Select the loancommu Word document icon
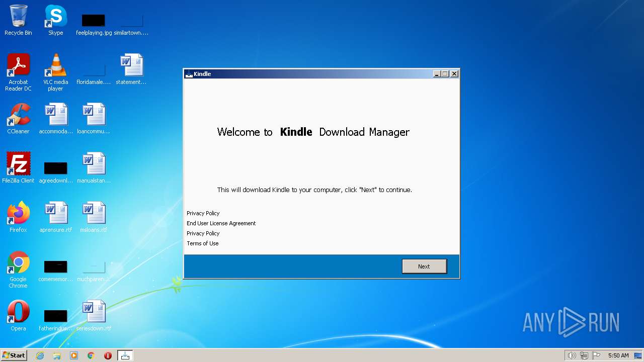The height and width of the screenshot is (362, 644). click(94, 119)
